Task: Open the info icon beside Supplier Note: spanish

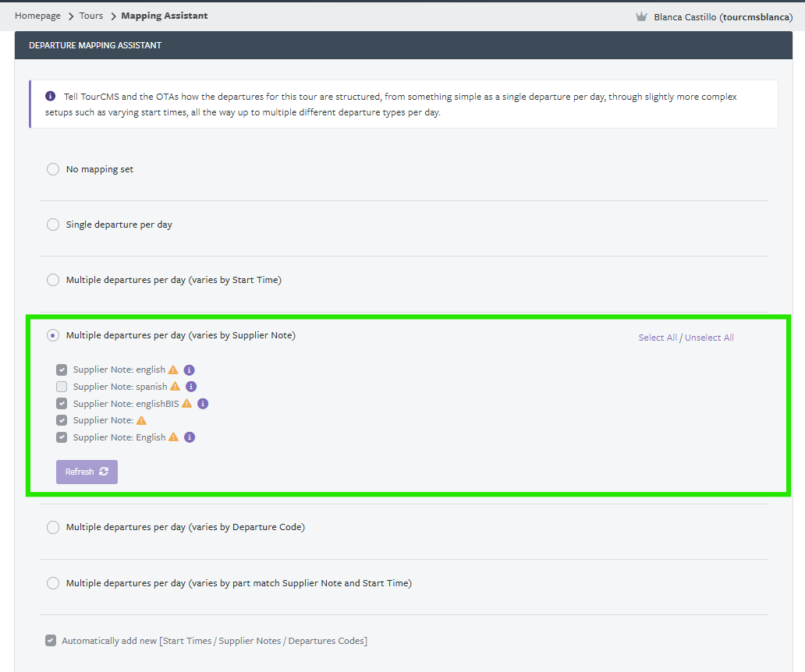Action: pos(191,387)
